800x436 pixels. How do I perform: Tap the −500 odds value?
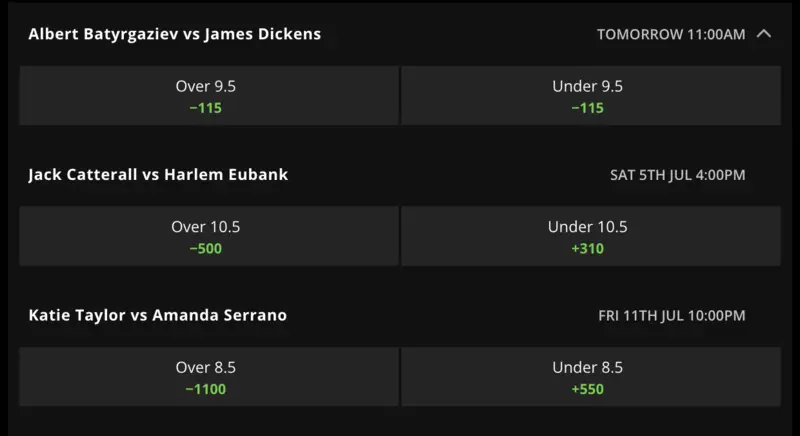pyautogui.click(x=206, y=248)
